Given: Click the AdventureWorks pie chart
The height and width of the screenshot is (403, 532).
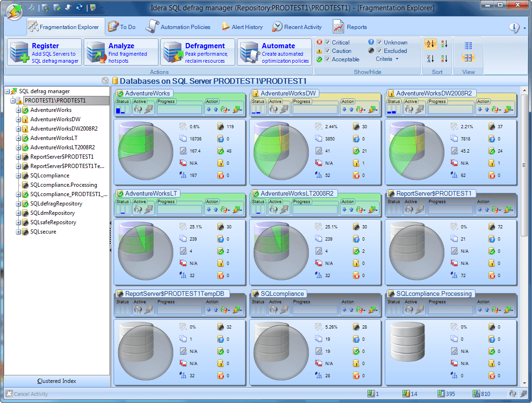Looking at the screenshot, I should pos(145,151).
